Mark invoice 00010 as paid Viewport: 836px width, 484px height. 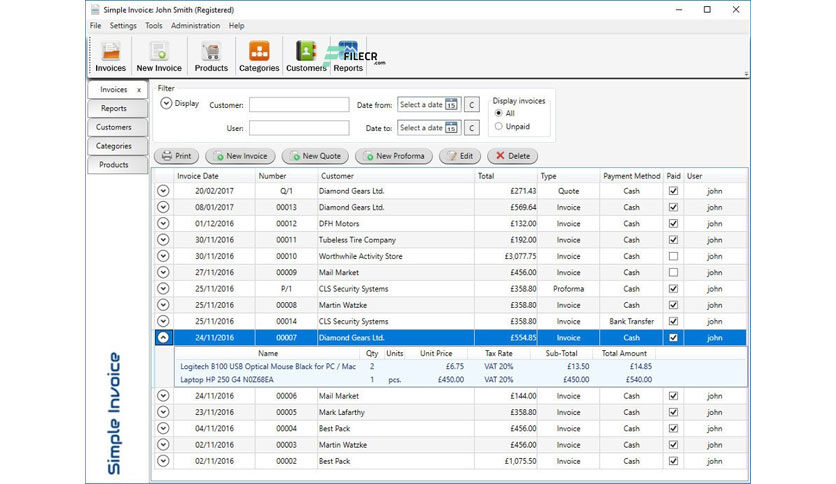[x=673, y=256]
